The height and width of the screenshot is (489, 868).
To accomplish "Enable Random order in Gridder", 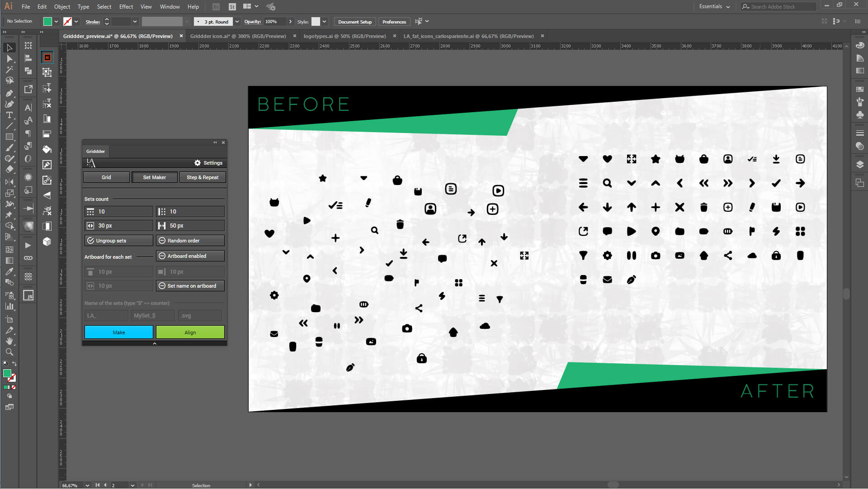I will tap(190, 240).
